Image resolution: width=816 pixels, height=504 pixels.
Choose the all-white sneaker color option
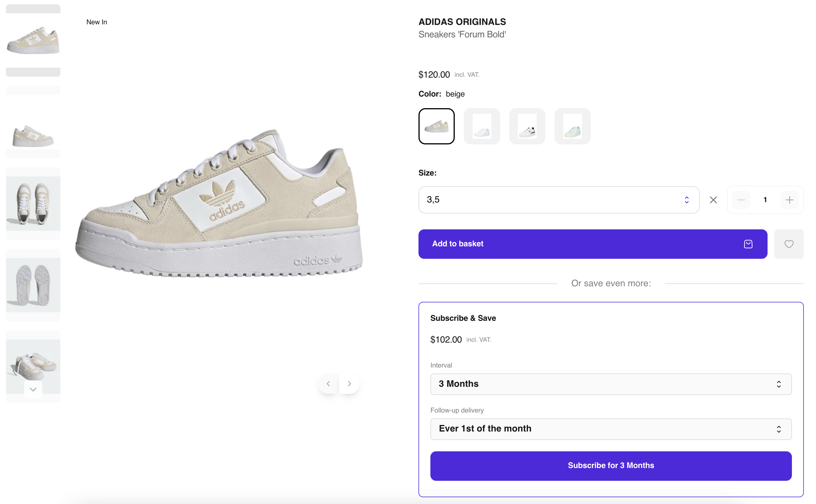(x=482, y=126)
